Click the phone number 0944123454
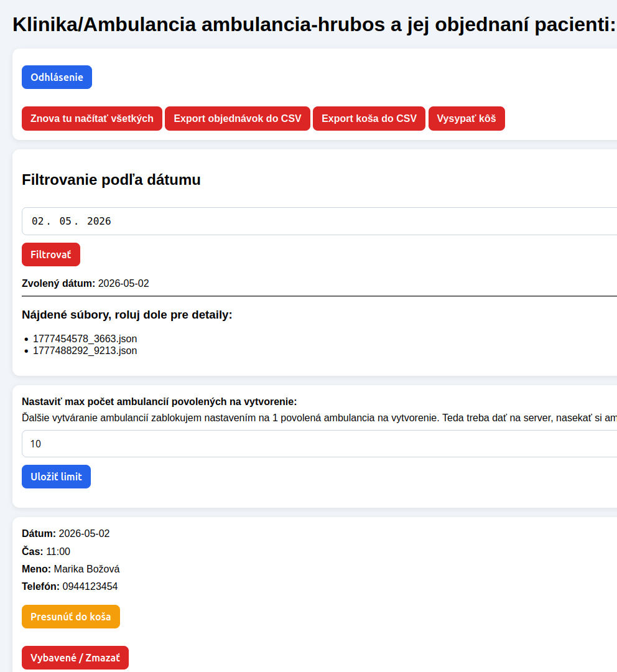The width and height of the screenshot is (617, 672). (90, 586)
